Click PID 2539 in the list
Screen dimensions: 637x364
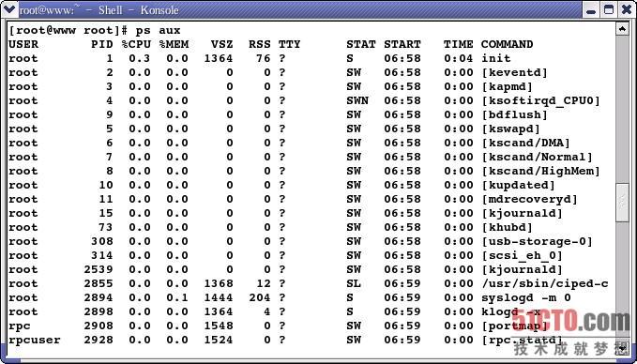[x=99, y=270]
